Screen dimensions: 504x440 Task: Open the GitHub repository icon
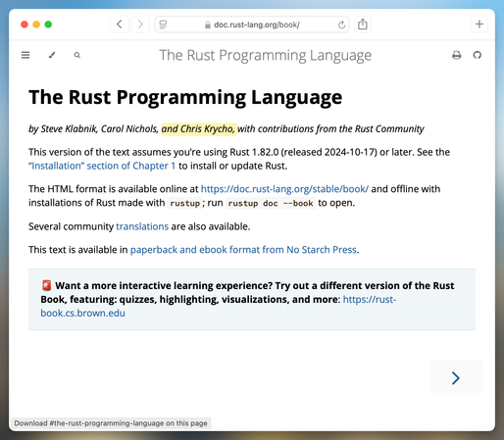point(478,55)
